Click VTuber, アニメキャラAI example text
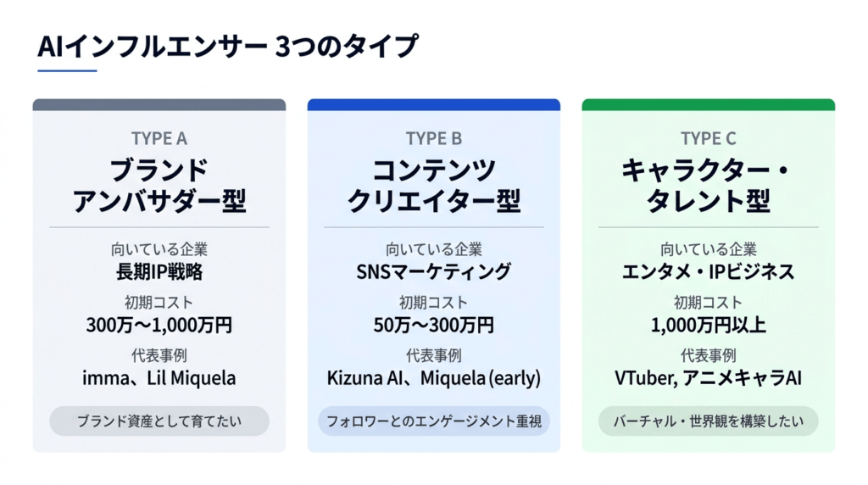The image size is (868, 485). (708, 378)
